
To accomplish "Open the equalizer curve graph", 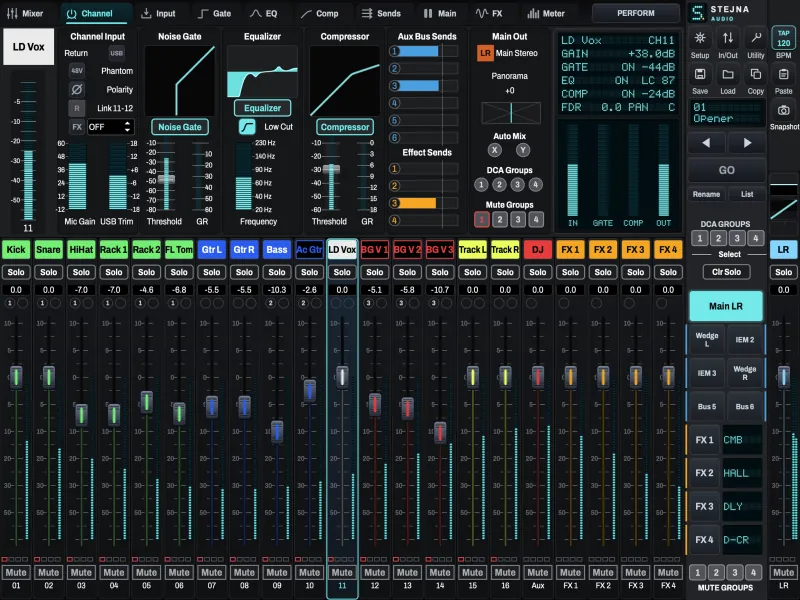I will (x=262, y=71).
